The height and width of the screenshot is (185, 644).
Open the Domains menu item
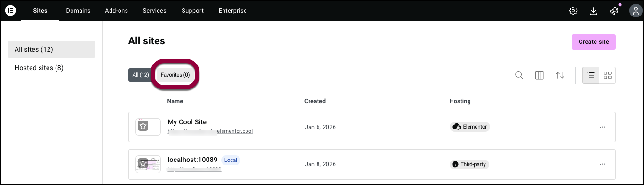pyautogui.click(x=78, y=11)
